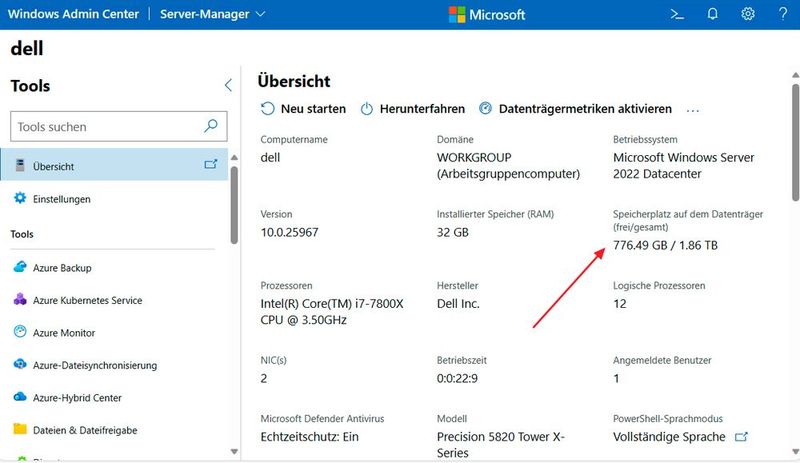This screenshot has width=800, height=463.
Task: Click the Übersicht page heading
Action: point(294,81)
